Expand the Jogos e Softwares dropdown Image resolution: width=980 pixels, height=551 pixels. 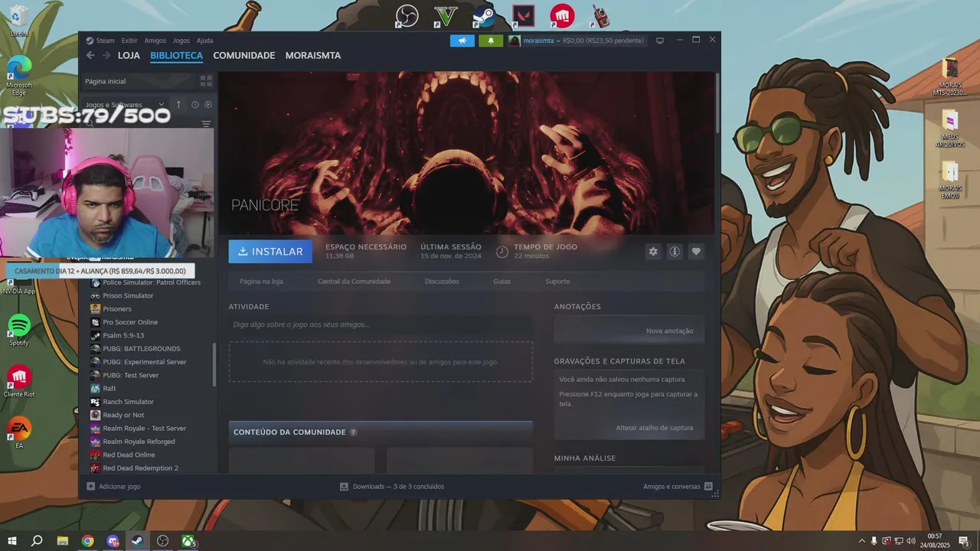[x=125, y=105]
